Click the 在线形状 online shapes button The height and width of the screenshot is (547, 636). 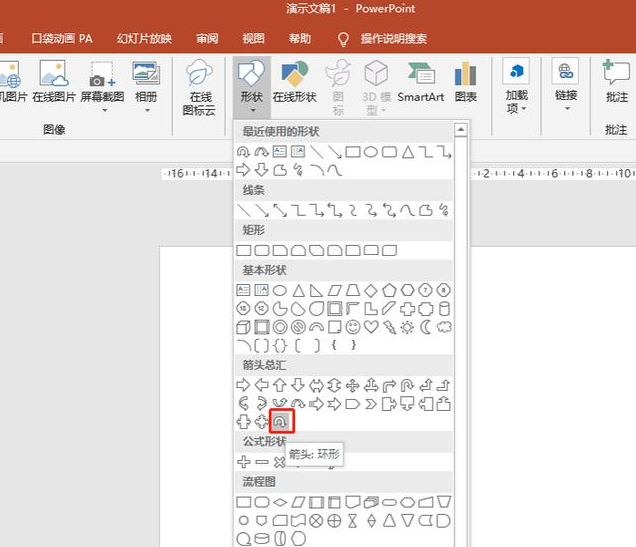(294, 83)
